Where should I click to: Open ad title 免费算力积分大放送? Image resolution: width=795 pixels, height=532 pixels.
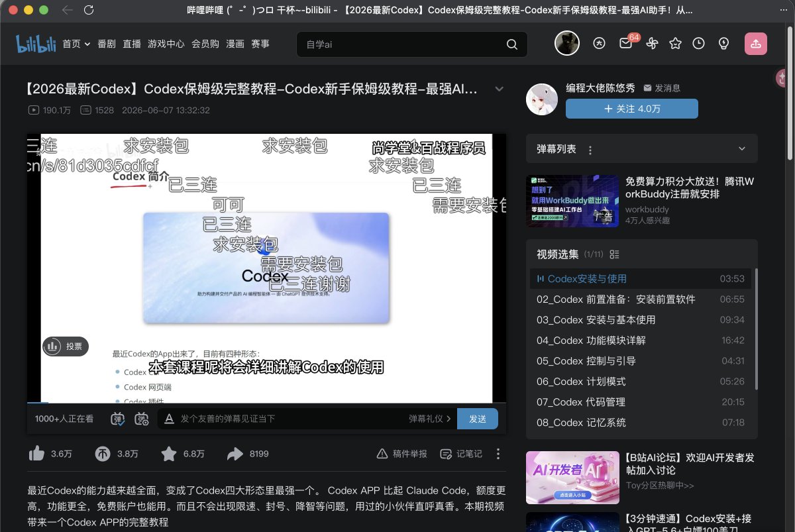tap(689, 188)
